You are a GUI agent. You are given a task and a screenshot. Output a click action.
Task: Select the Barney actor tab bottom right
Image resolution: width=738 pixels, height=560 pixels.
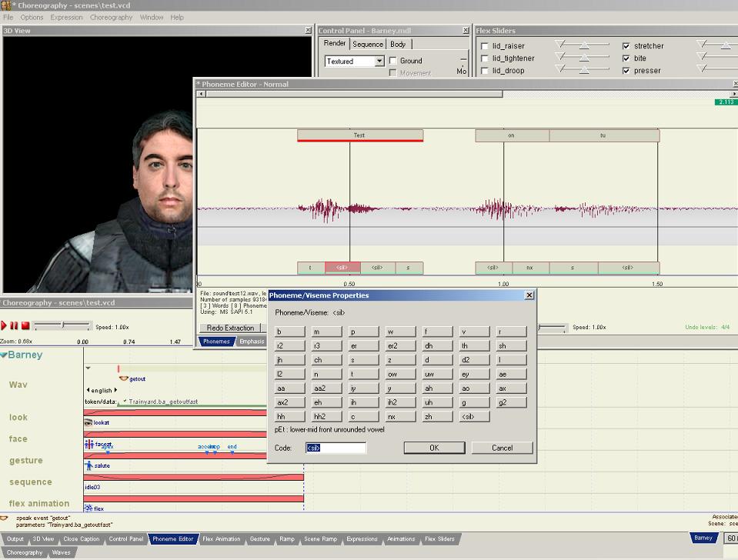pos(703,538)
